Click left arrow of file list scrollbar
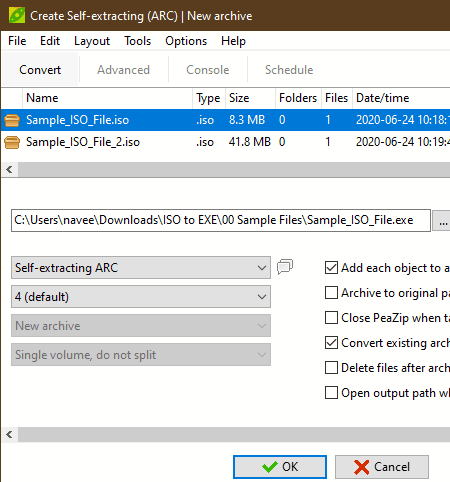Screen dimensions: 450x482 tap(9, 170)
